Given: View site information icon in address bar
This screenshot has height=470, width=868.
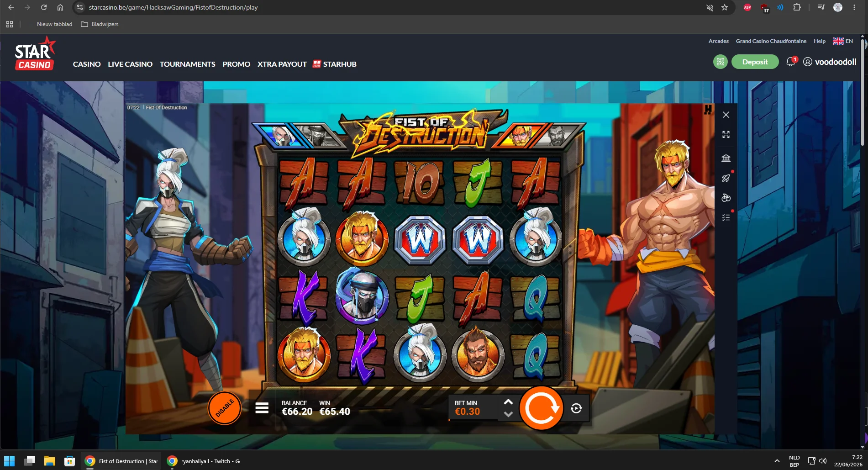Looking at the screenshot, I should tap(80, 7).
